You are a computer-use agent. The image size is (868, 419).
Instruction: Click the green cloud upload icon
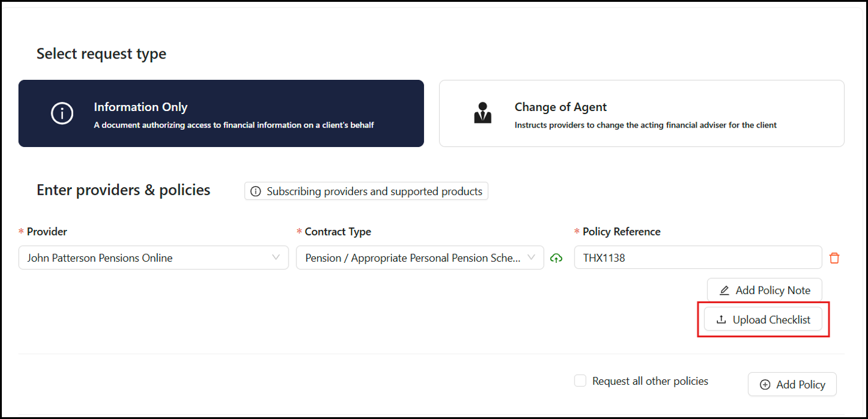click(556, 258)
